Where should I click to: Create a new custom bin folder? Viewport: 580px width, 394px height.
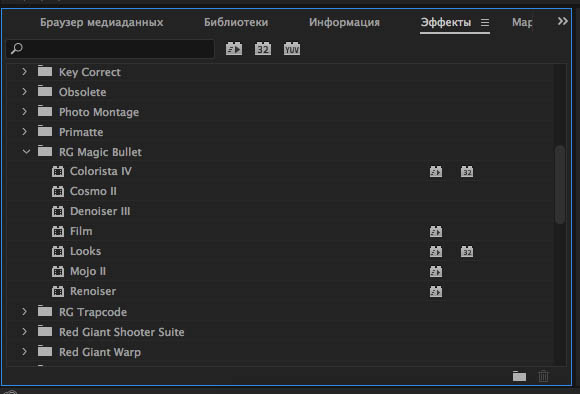(519, 376)
